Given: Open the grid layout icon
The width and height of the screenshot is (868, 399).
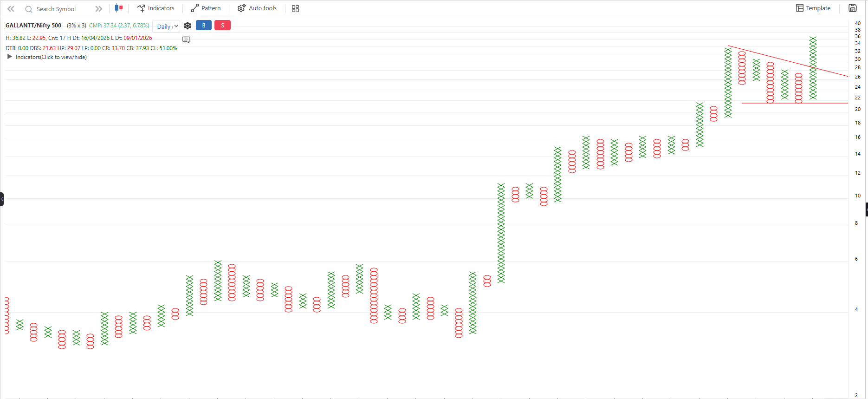Looking at the screenshot, I should (x=295, y=8).
